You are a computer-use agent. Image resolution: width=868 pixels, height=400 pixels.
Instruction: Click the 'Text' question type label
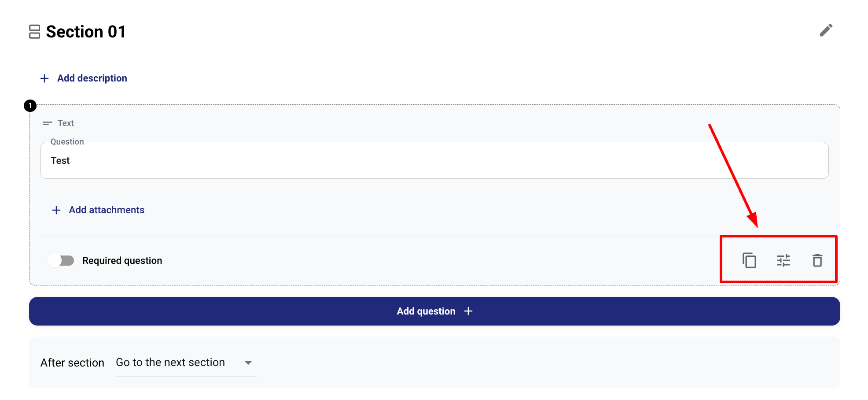(66, 123)
